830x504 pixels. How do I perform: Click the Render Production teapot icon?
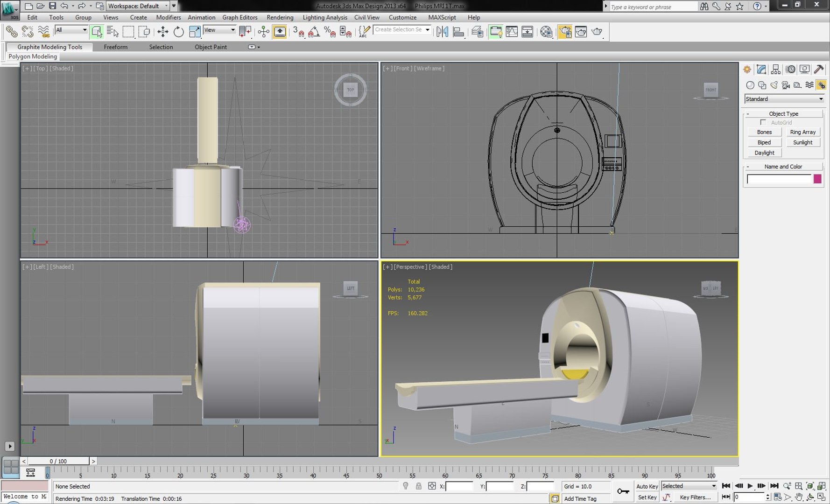pos(597,32)
